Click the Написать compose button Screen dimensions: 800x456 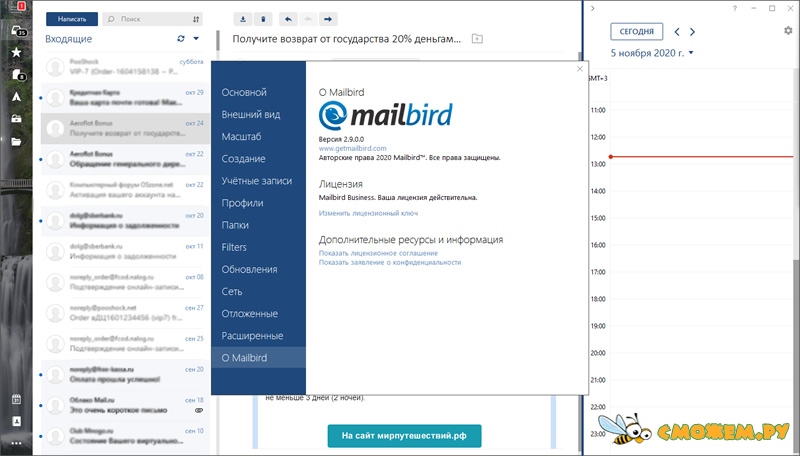pyautogui.click(x=72, y=19)
